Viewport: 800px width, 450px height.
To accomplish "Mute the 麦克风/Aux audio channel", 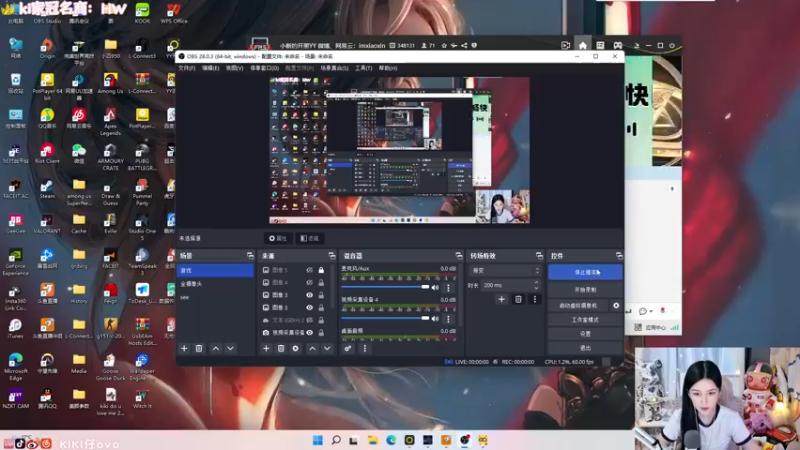I will (435, 288).
